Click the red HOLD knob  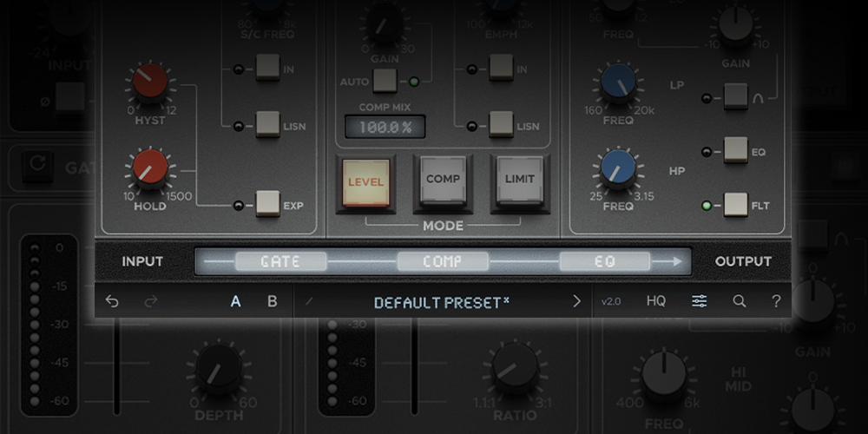(x=150, y=168)
